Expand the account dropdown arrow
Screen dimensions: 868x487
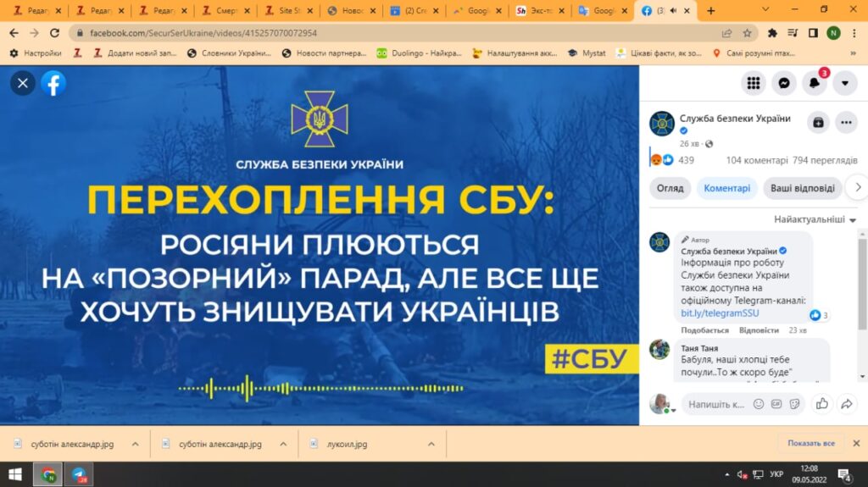point(845,83)
